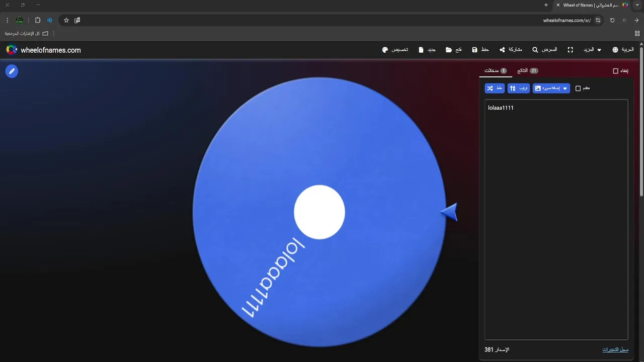The width and height of the screenshot is (644, 362).
Task: Open the Add image (إضافة صورة) dropdown
Action: pyautogui.click(x=551, y=88)
